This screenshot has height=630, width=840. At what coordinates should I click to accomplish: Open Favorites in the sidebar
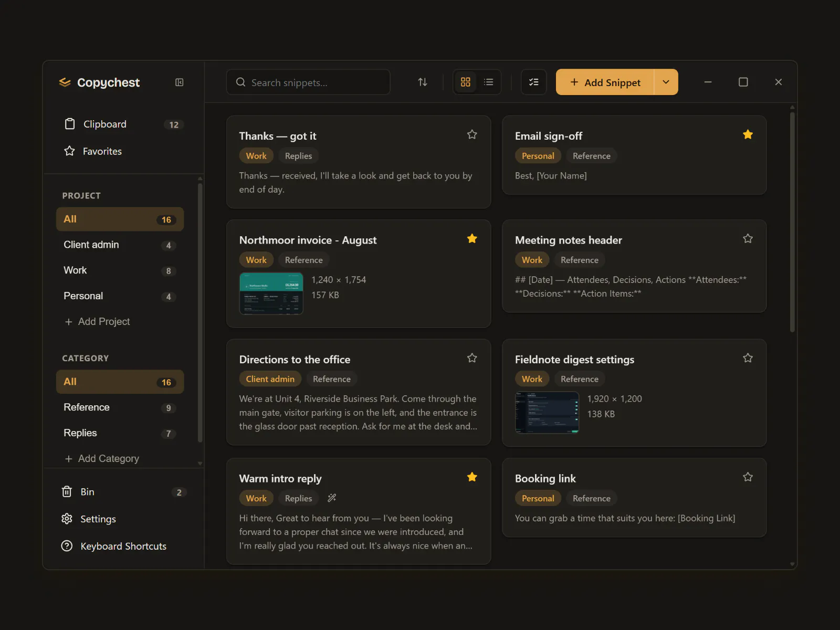120,151
